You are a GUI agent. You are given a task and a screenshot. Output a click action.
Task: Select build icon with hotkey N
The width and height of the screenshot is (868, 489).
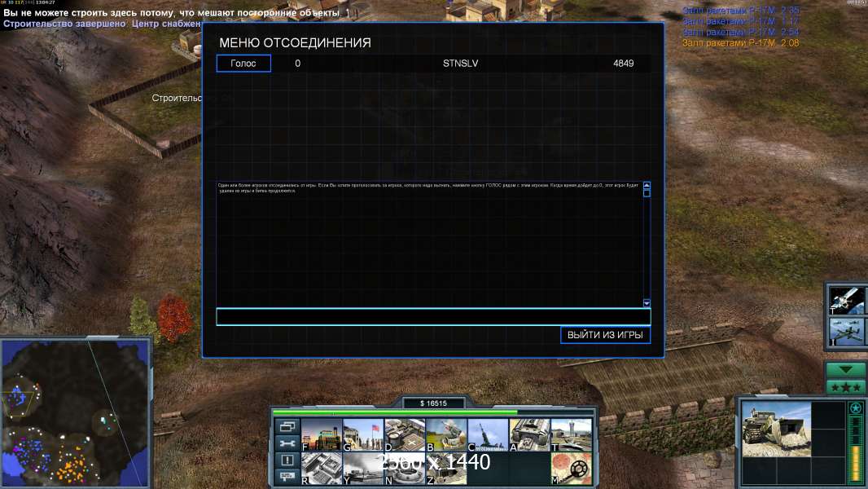(405, 469)
